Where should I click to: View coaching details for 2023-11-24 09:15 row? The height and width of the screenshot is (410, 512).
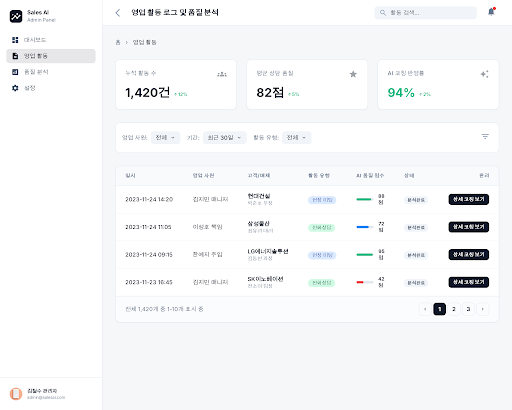point(469,255)
